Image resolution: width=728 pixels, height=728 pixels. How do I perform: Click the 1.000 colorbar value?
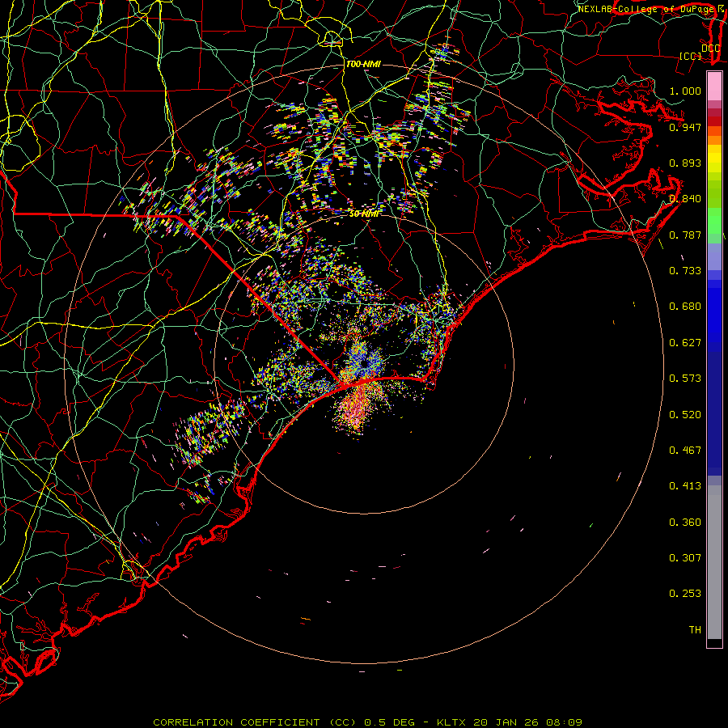coord(685,91)
